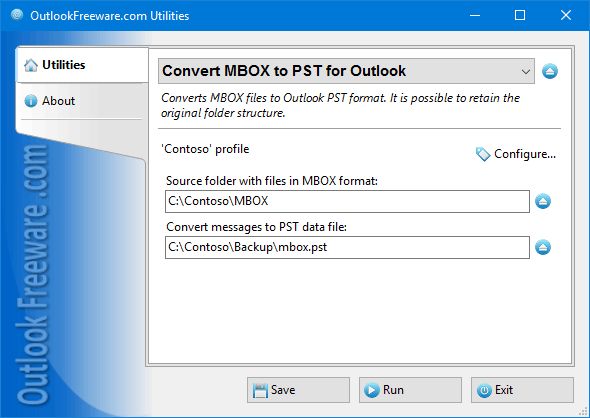
Task: Click browse icon for the PST data file
Action: [543, 247]
